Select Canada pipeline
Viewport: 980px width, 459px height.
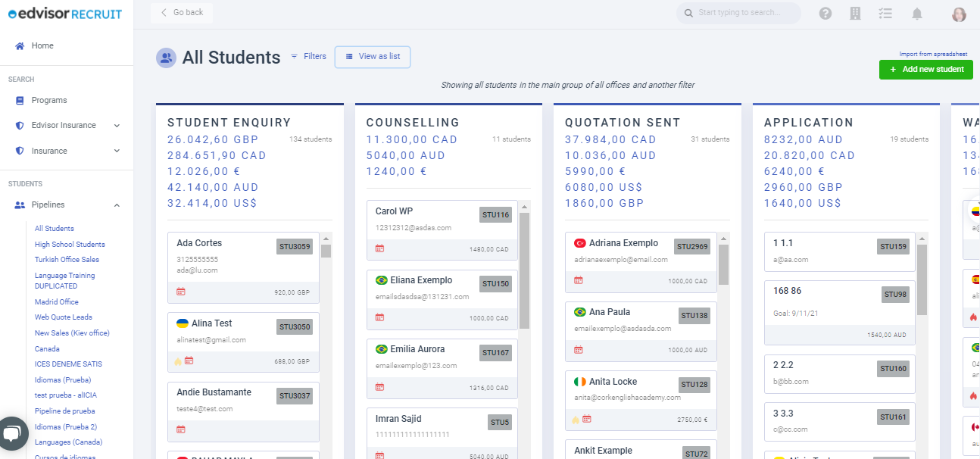[47, 349]
